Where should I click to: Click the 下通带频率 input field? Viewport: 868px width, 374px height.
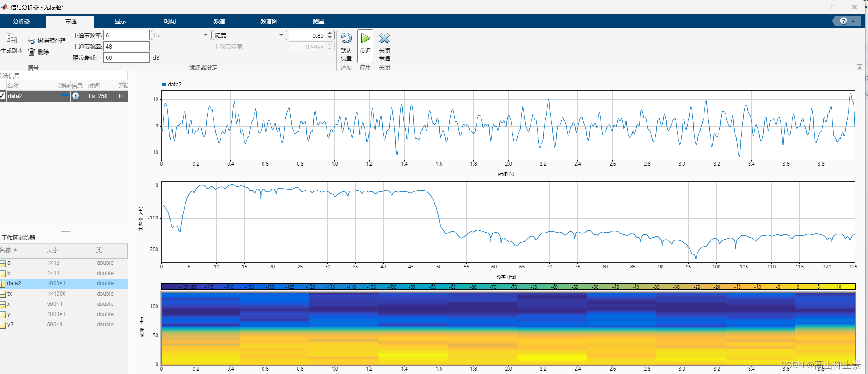coord(126,35)
